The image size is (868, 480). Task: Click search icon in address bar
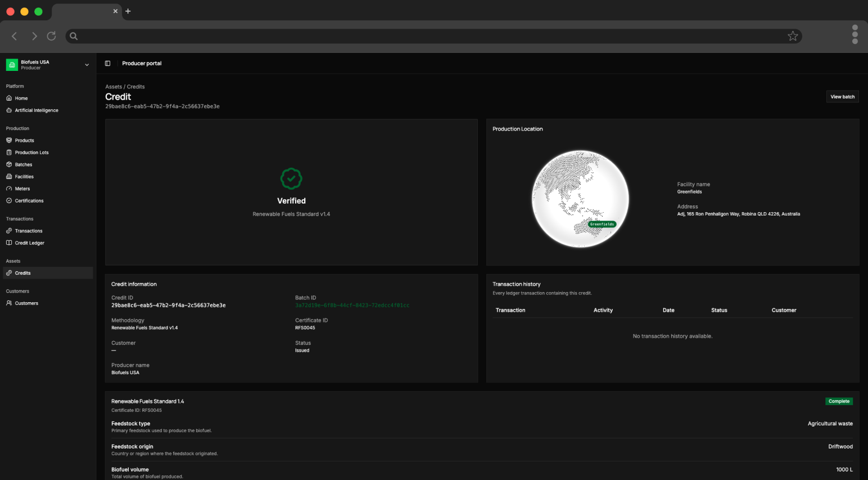click(74, 36)
